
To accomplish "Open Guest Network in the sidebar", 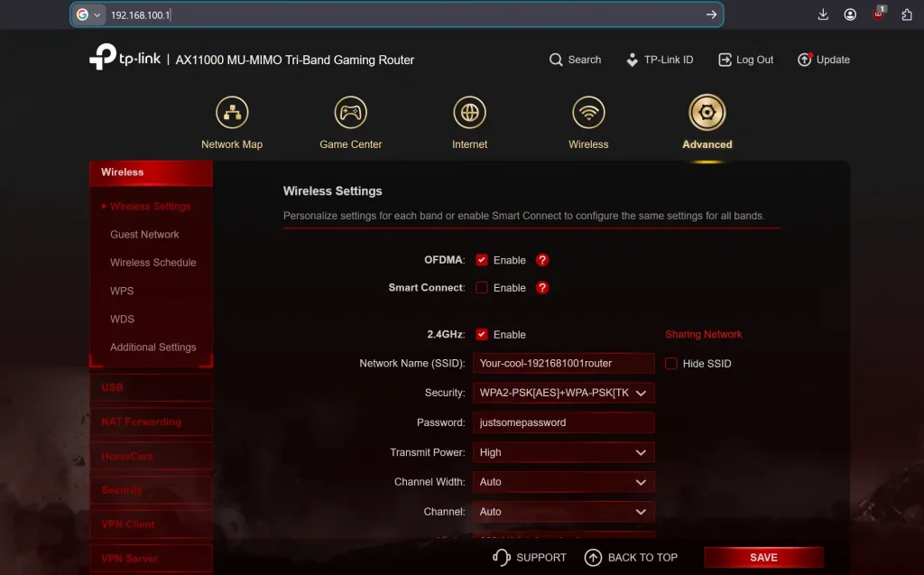I will [144, 235].
